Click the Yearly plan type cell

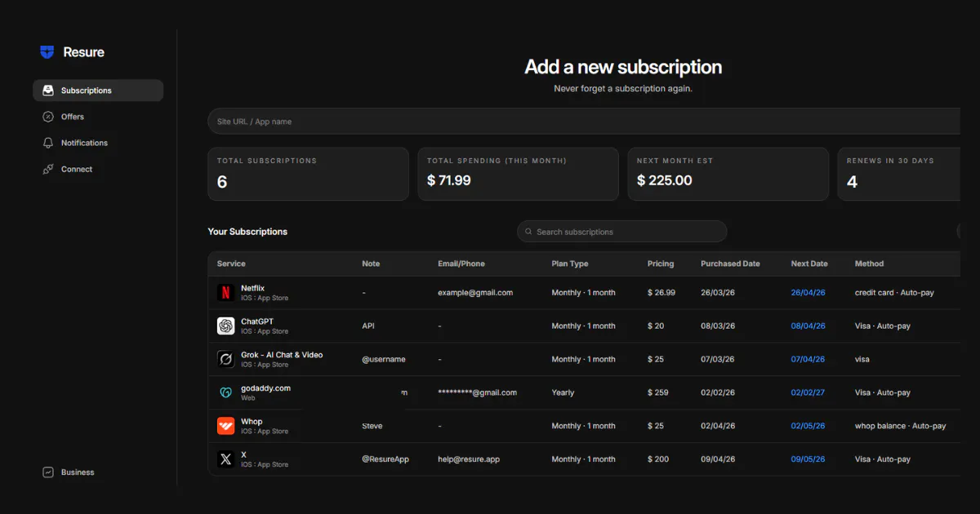point(563,392)
